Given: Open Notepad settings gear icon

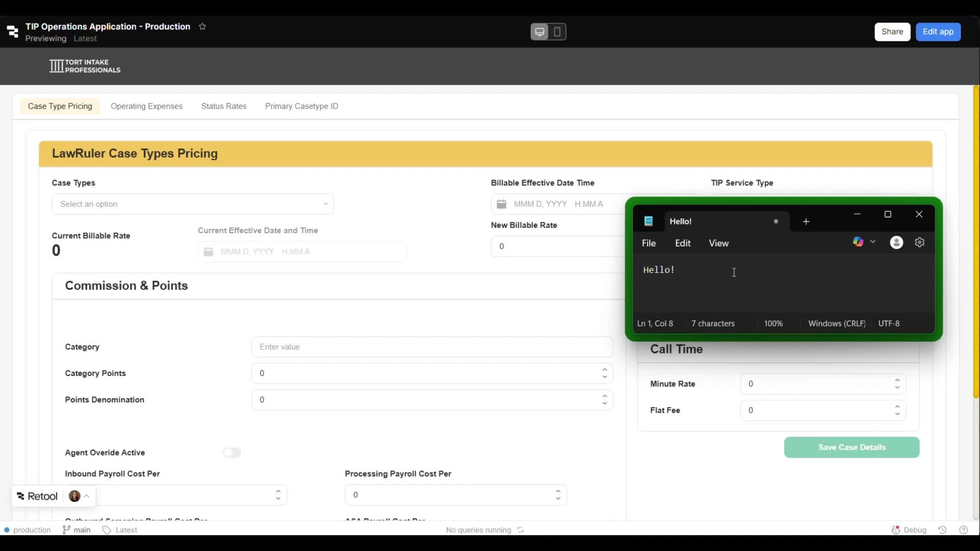Looking at the screenshot, I should [x=920, y=243].
